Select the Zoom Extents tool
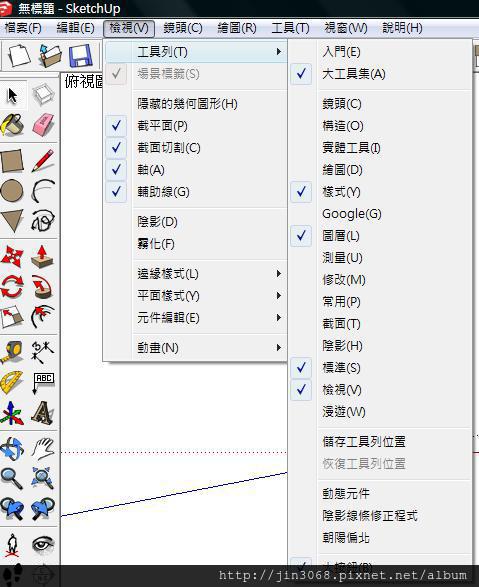 pyautogui.click(x=43, y=478)
